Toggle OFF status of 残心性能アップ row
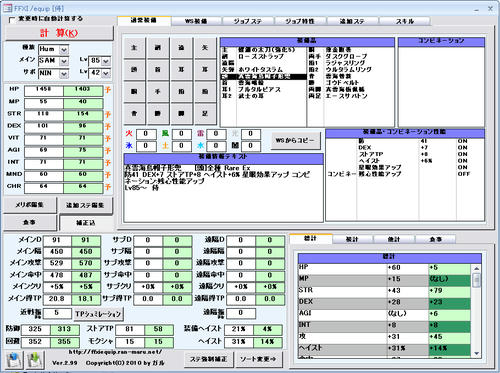This screenshot has height=373, width=500. pos(463,174)
